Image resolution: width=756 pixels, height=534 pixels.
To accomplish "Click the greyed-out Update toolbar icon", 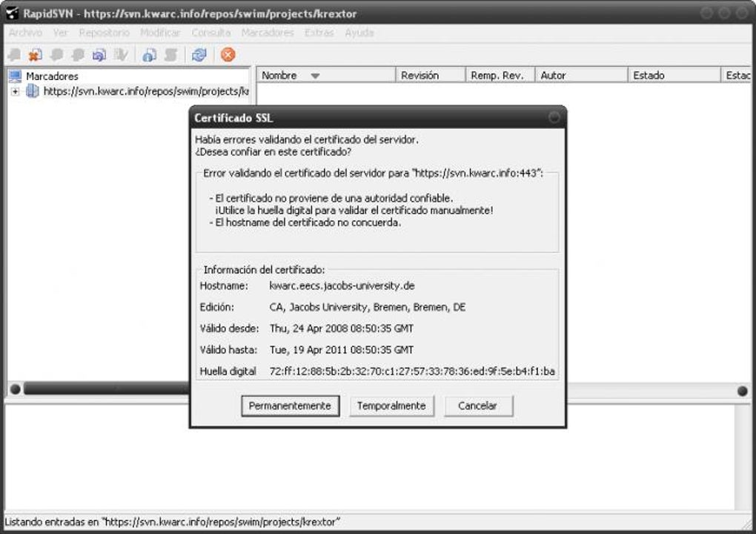I will tap(56, 54).
